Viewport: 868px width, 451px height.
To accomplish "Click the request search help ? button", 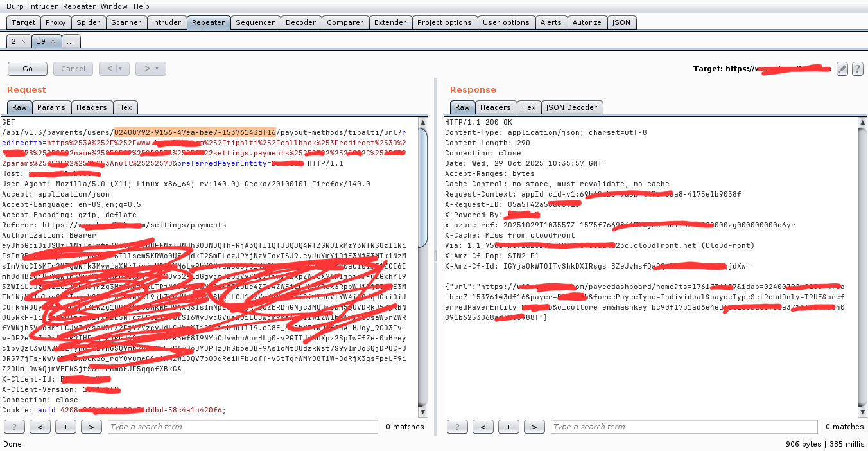I will click(x=14, y=427).
